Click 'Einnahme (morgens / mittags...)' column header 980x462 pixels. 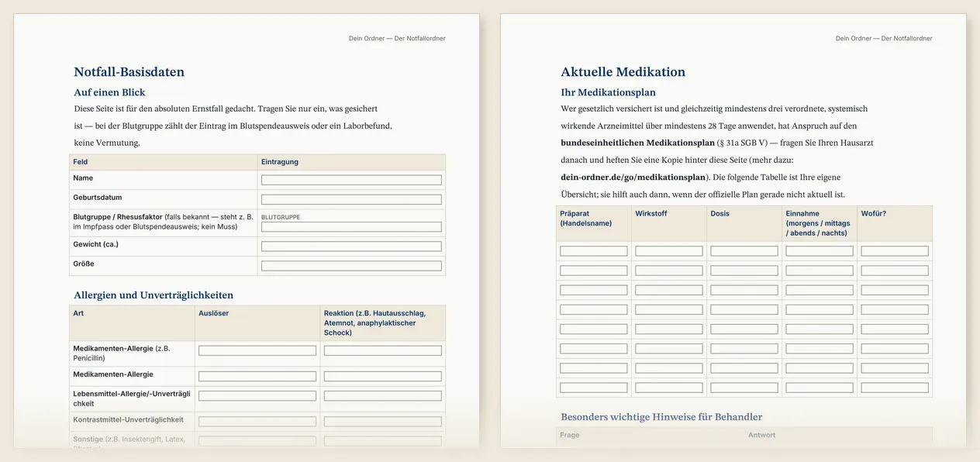point(816,223)
